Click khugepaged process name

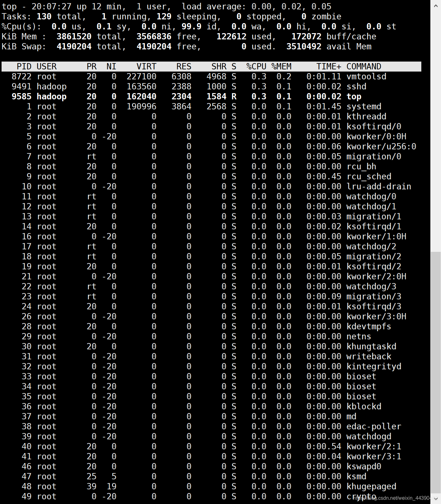pyautogui.click(x=371, y=487)
